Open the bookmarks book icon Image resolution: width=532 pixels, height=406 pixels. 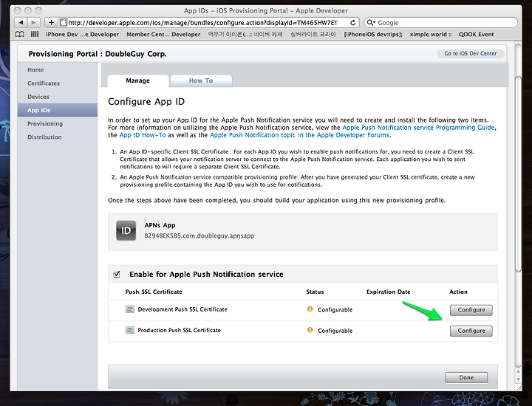(x=20, y=34)
